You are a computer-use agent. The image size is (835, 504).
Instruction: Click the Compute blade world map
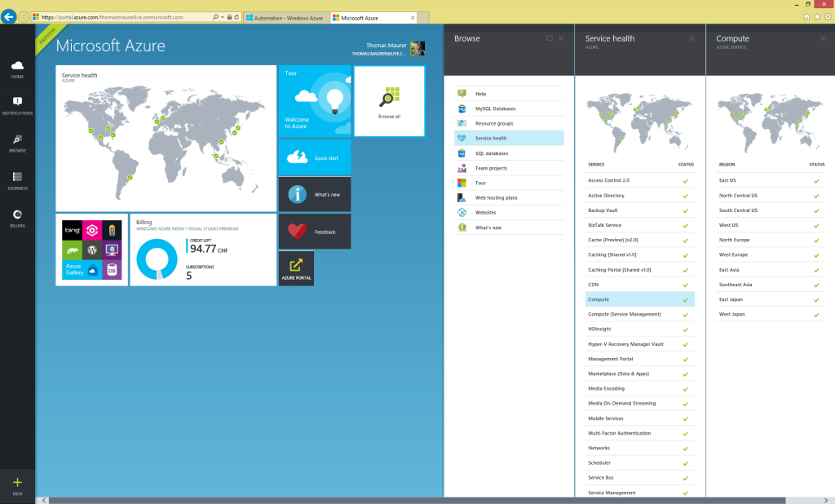[x=771, y=122]
